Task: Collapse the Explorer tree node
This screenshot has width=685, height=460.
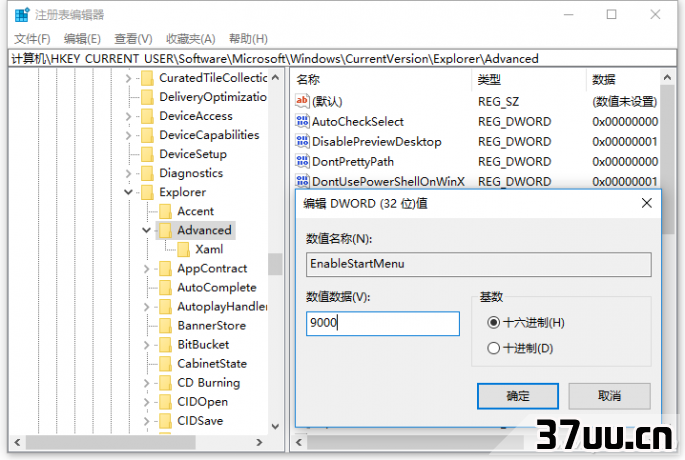Action: [x=128, y=192]
